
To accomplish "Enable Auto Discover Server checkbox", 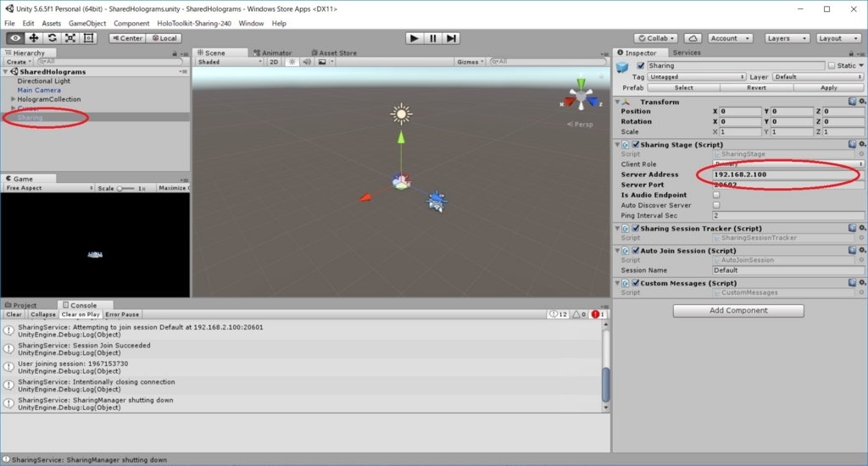I will 716,205.
